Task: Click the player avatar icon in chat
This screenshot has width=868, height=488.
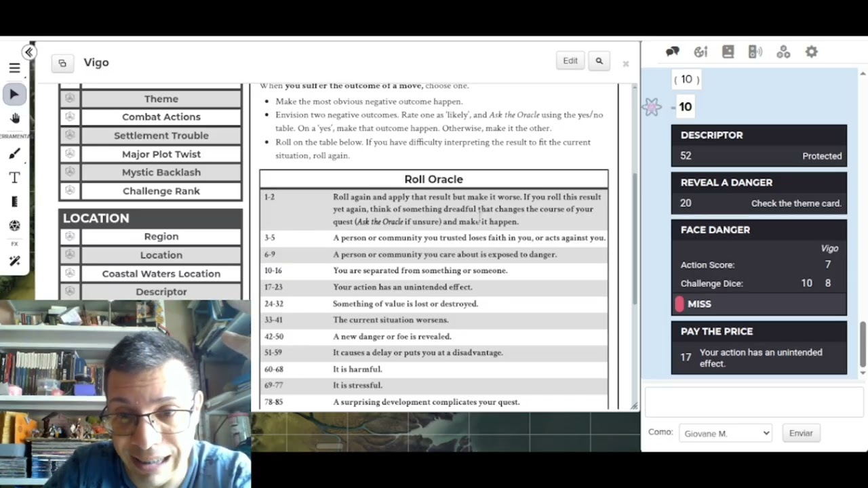Action: 652,107
